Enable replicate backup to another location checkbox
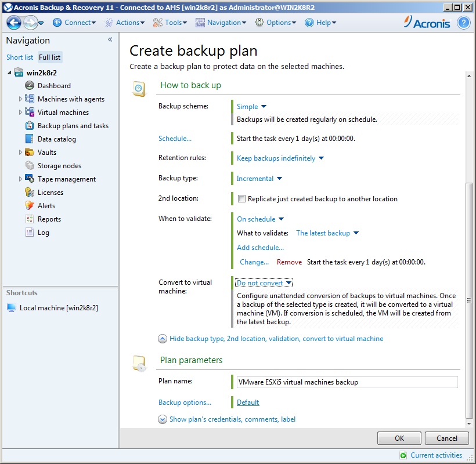This screenshot has width=476, height=464. pos(241,198)
